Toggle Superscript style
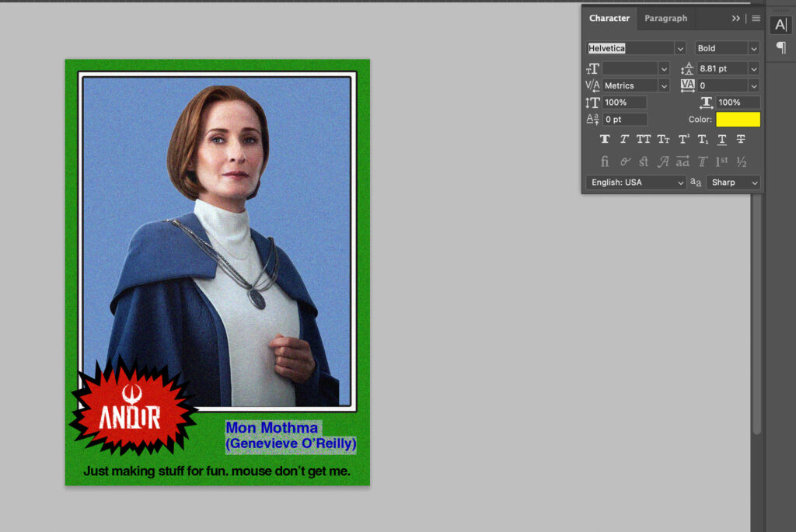796x532 pixels. (684, 139)
